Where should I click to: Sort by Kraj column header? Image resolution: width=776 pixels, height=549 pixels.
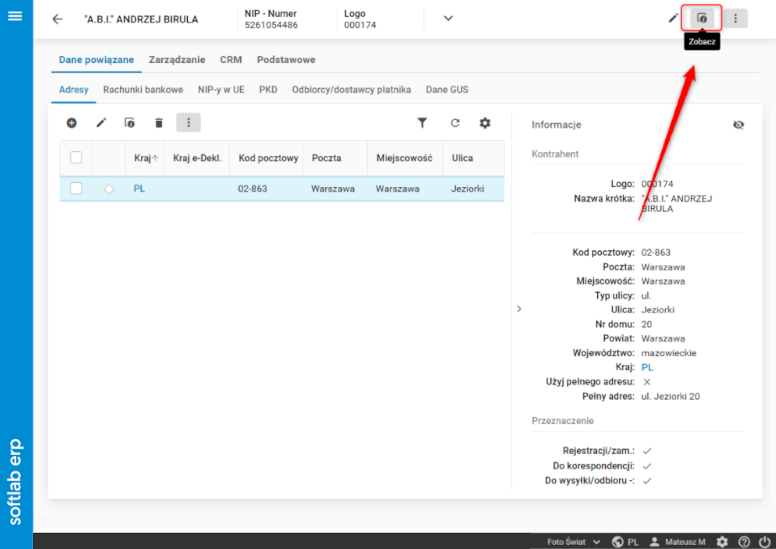[143, 158]
